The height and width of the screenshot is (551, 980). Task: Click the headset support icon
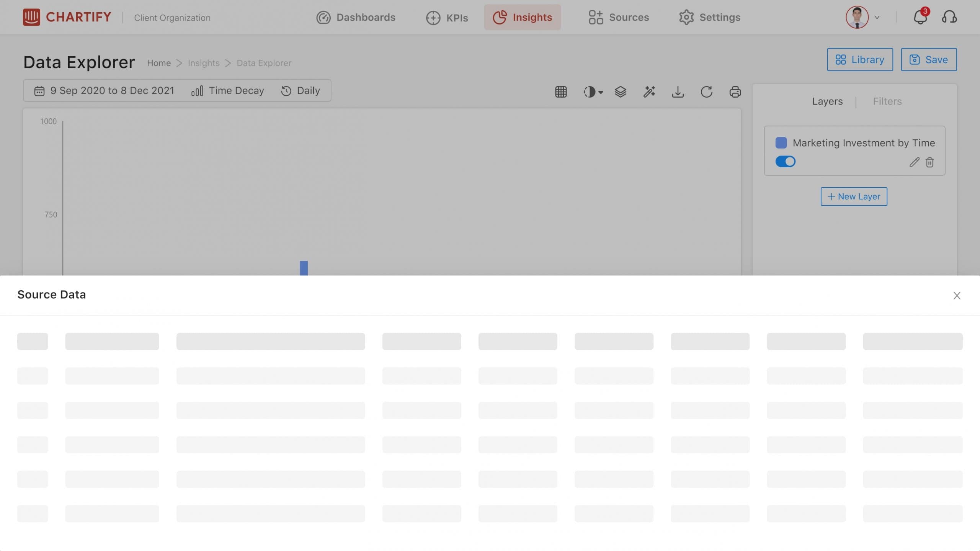949,17
